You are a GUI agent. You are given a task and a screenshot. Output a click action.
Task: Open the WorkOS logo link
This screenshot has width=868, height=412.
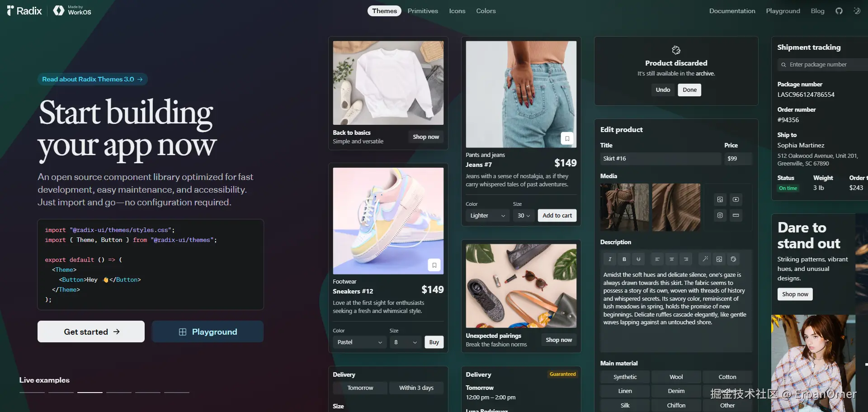click(x=72, y=11)
